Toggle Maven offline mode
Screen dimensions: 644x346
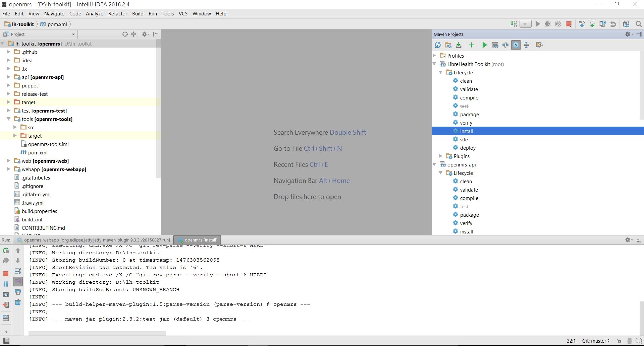[x=505, y=45]
